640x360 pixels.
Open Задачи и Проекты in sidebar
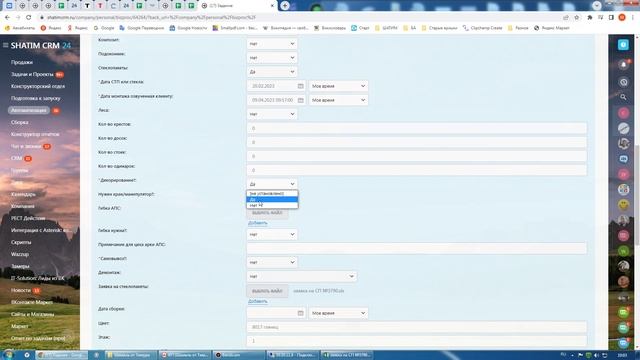(32, 74)
